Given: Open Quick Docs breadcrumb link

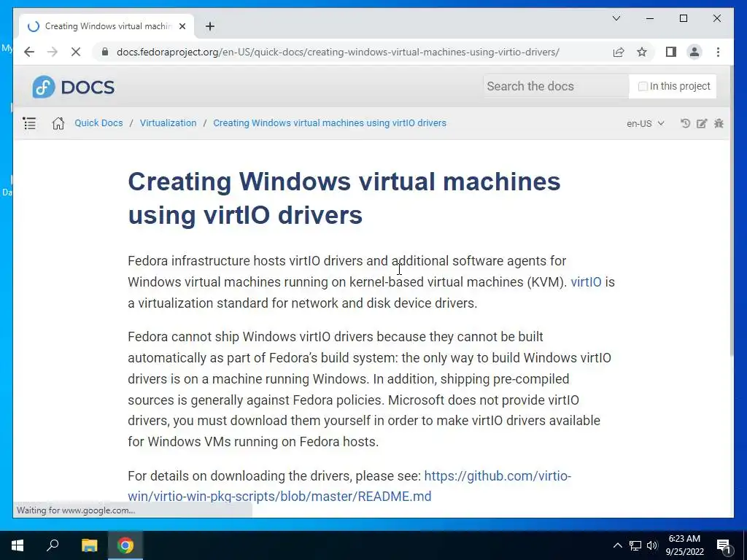Looking at the screenshot, I should point(98,122).
